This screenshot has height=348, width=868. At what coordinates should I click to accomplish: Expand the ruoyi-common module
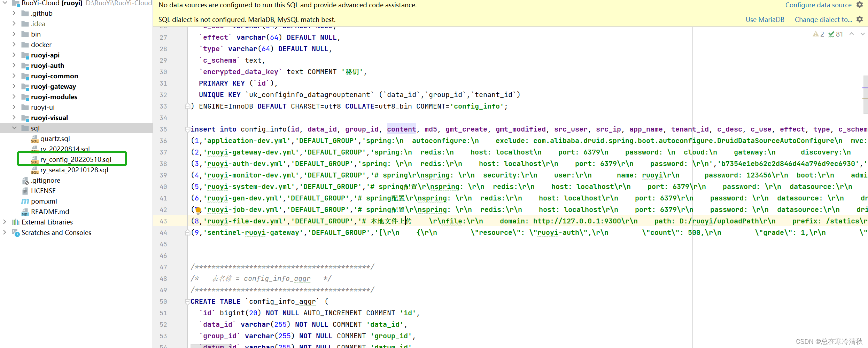point(14,76)
